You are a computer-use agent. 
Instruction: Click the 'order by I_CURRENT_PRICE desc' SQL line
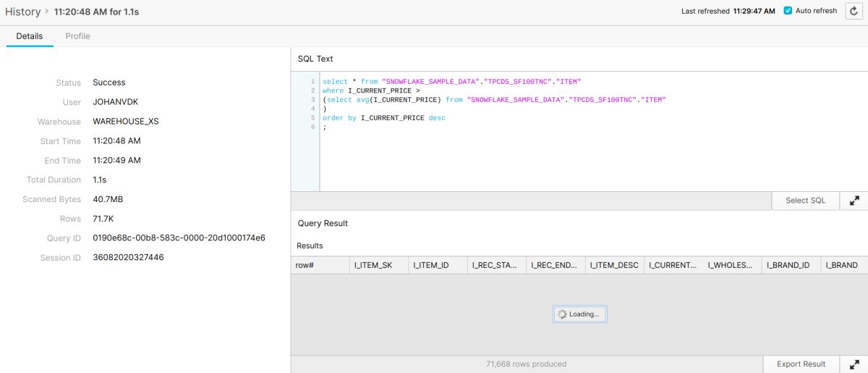(x=384, y=118)
